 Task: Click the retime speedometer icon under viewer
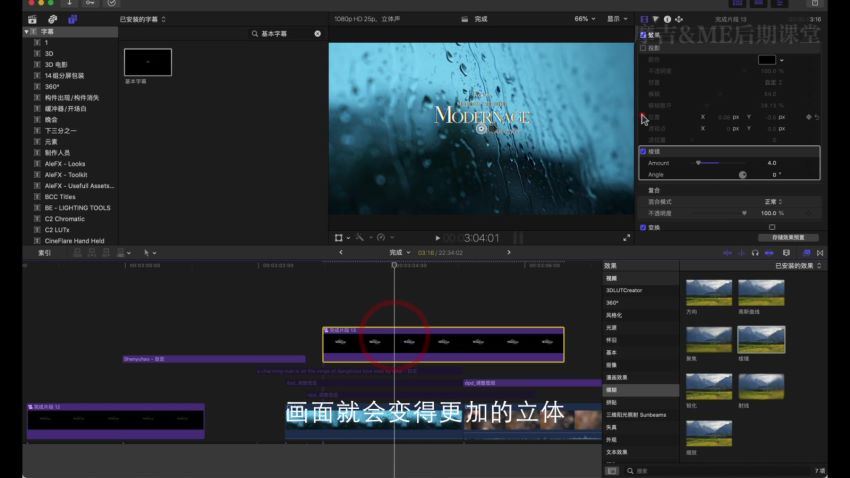click(381, 237)
